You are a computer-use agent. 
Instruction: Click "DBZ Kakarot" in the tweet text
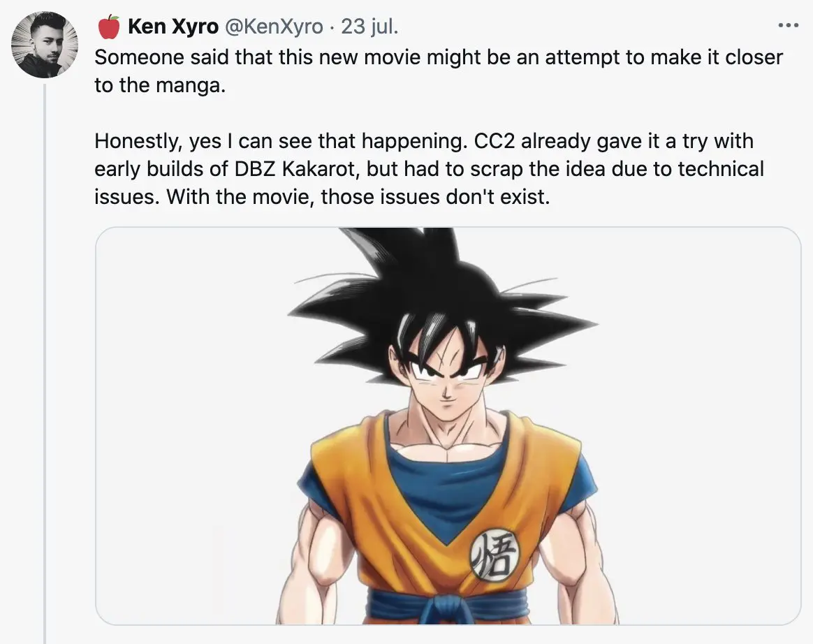pos(259,169)
